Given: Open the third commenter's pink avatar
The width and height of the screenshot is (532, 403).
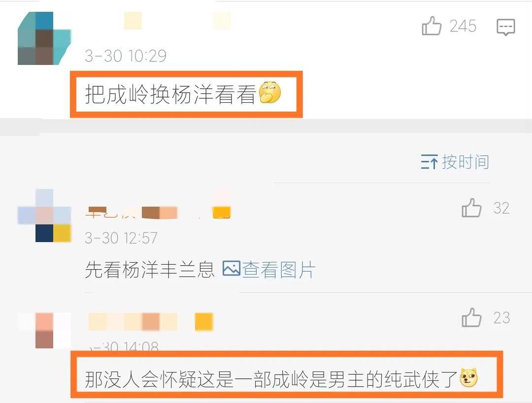Looking at the screenshot, I should tap(44, 331).
